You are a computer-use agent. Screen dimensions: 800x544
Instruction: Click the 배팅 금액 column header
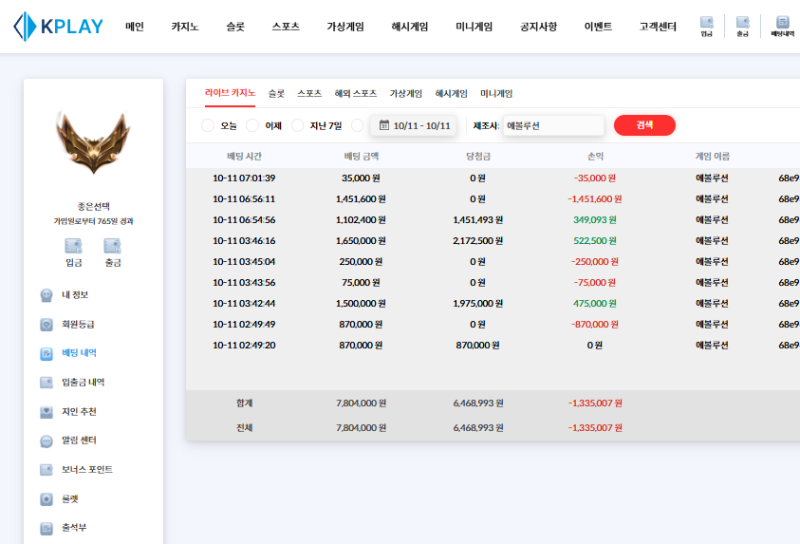coord(361,156)
